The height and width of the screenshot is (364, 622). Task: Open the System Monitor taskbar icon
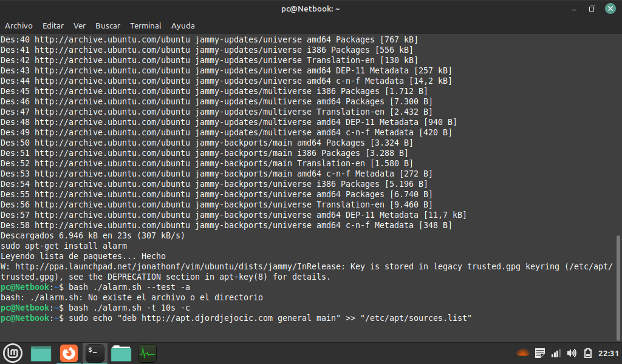[147, 353]
